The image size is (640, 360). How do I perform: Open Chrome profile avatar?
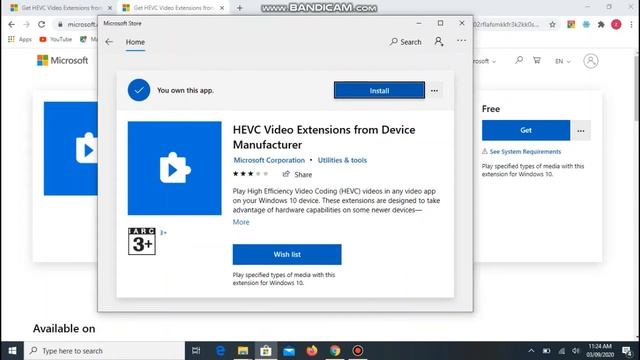[616, 24]
